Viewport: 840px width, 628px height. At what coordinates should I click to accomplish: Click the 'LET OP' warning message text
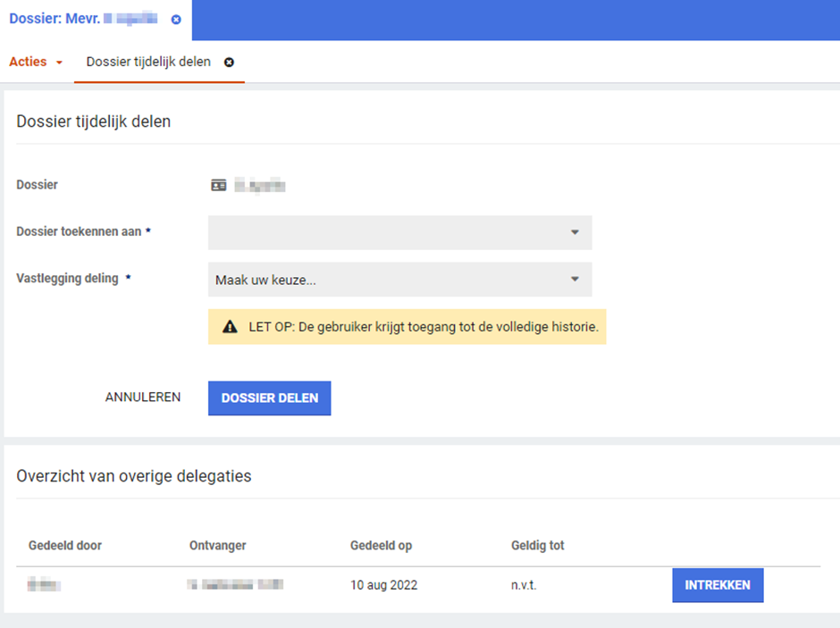pyautogui.click(x=423, y=327)
